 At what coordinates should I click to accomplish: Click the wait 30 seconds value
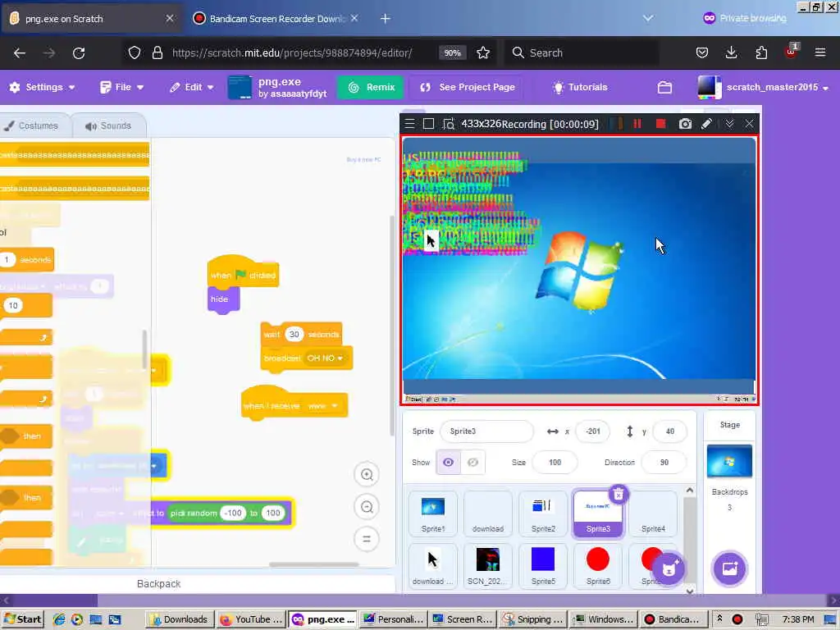[x=294, y=335]
